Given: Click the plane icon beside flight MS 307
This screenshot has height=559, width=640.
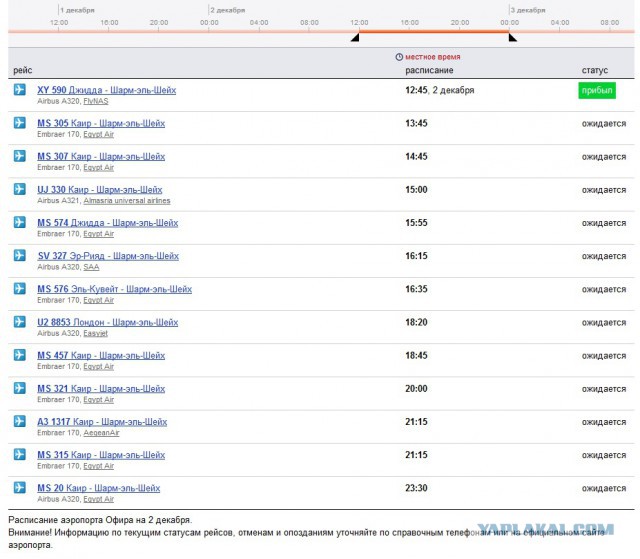Looking at the screenshot, I should pos(19,155).
